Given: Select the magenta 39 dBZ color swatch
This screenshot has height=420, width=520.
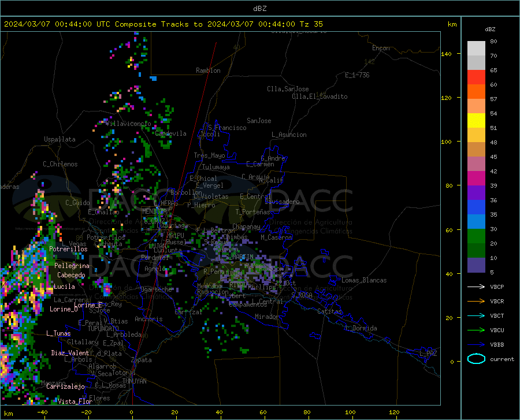Looking at the screenshot, I should point(476,179).
